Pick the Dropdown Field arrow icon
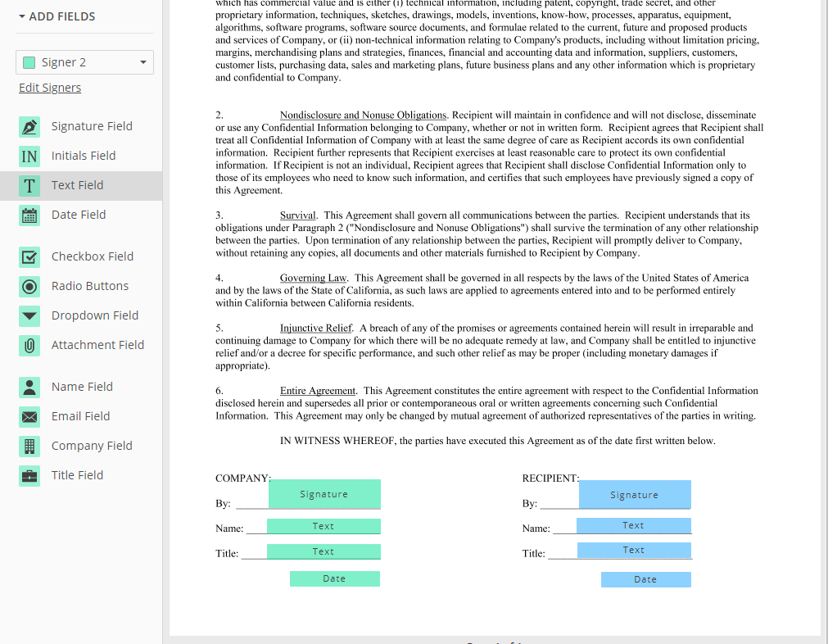 click(x=29, y=316)
